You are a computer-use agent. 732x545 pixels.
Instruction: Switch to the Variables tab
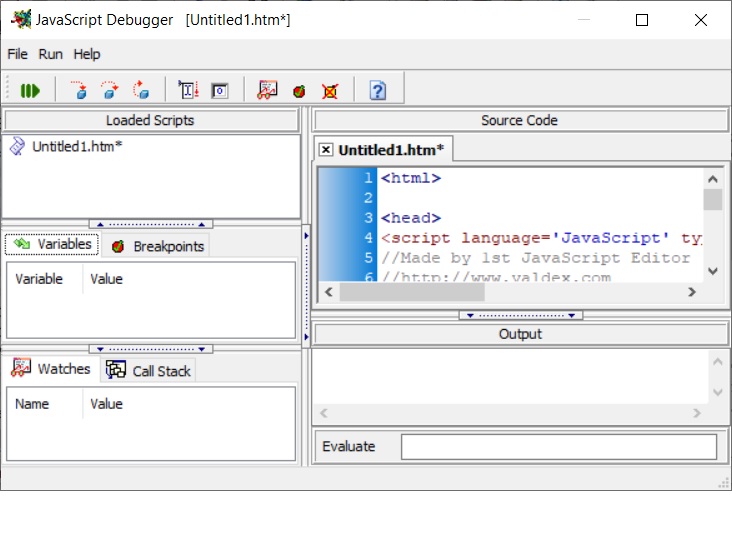[x=52, y=244]
